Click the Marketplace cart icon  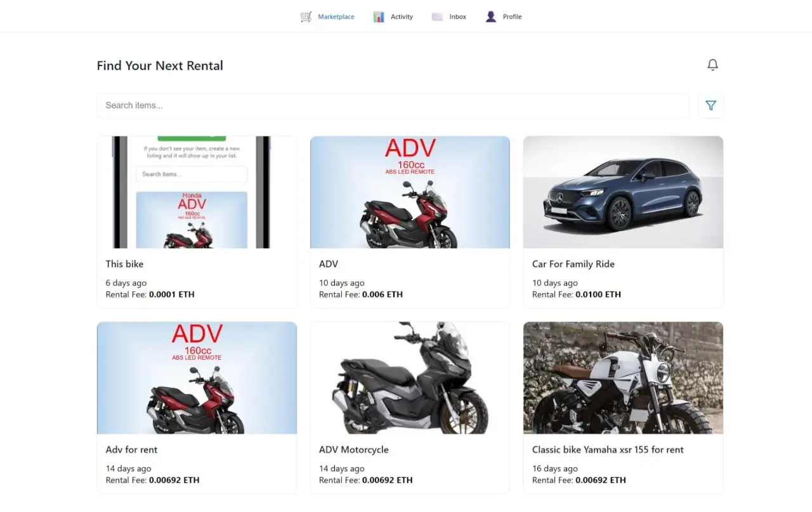[306, 17]
